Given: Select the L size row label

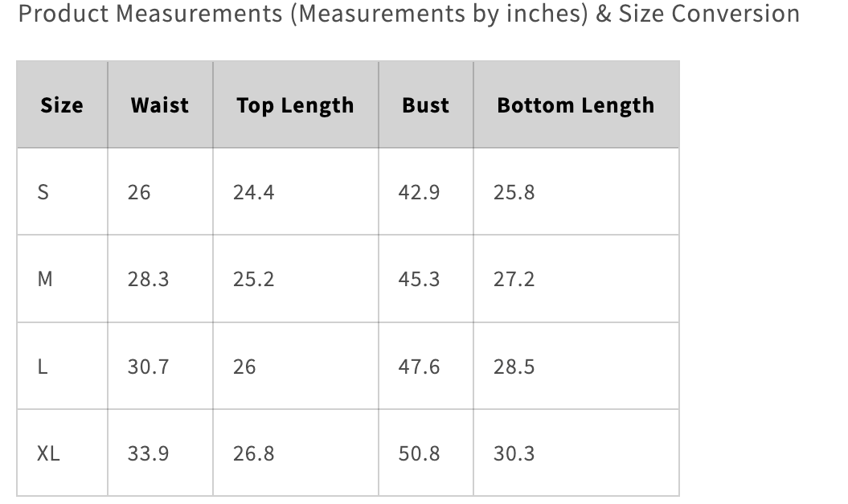Looking at the screenshot, I should pyautogui.click(x=43, y=367).
